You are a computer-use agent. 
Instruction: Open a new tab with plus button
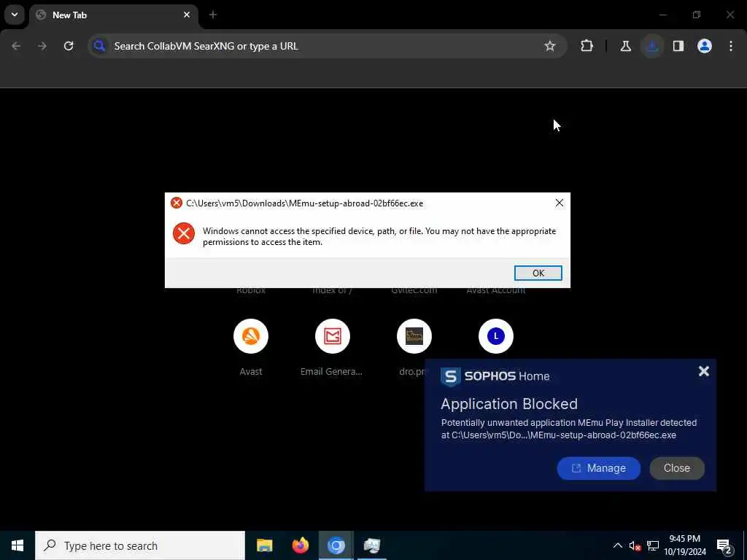click(213, 15)
